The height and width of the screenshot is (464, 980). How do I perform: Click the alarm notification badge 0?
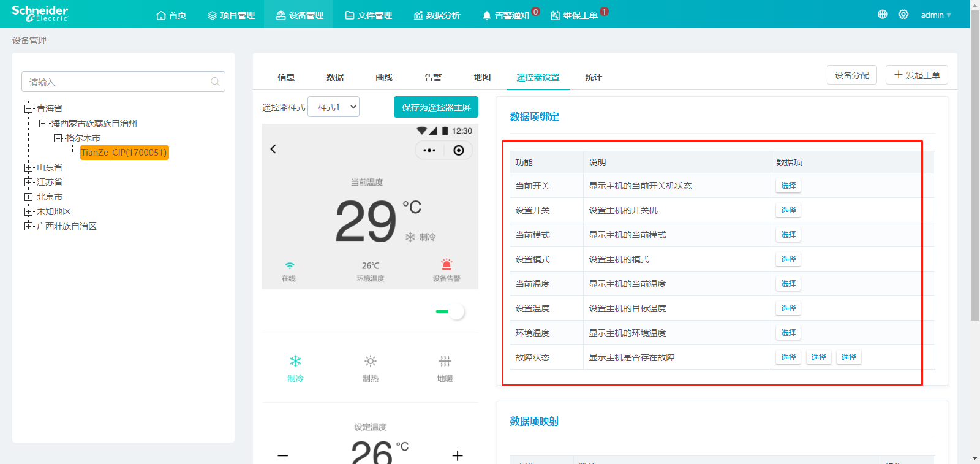tap(535, 11)
